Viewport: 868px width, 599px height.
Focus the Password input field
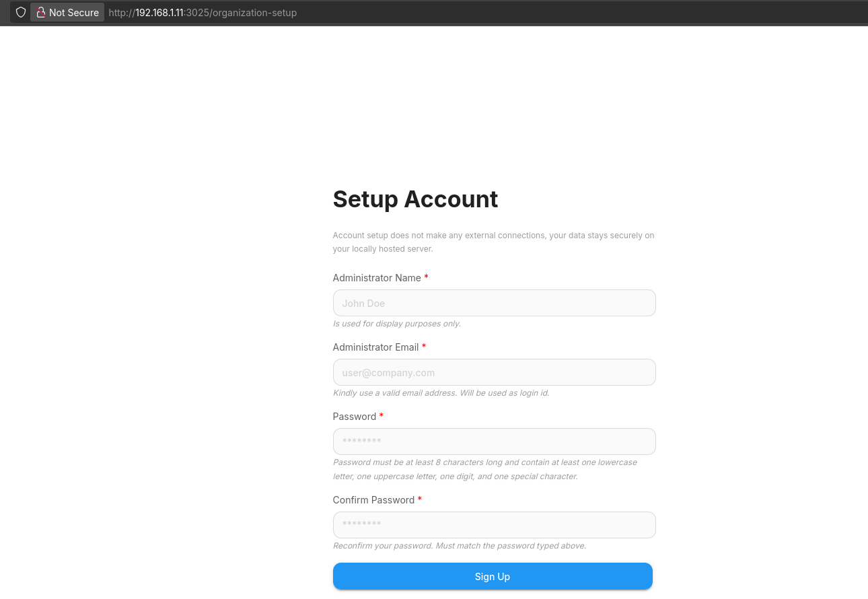494,442
